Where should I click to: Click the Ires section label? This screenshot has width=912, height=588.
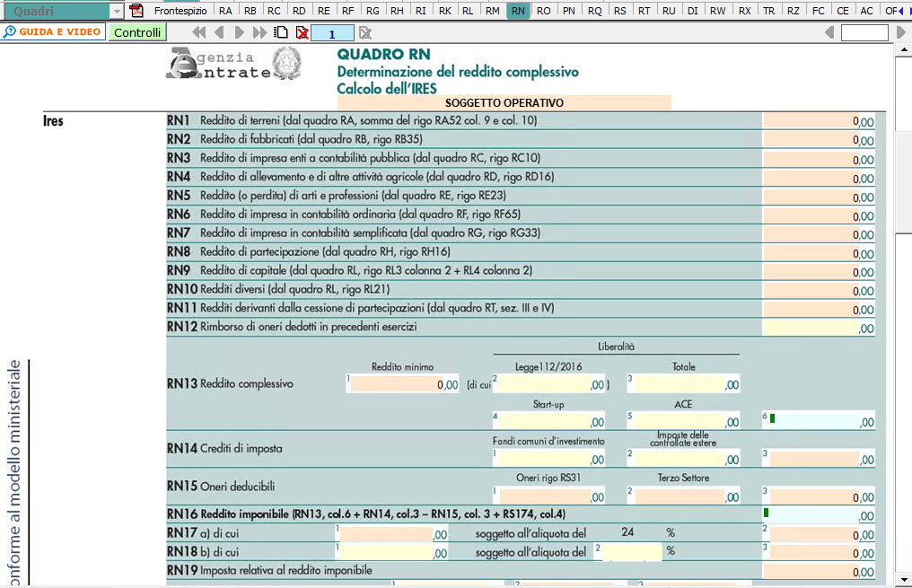(53, 121)
